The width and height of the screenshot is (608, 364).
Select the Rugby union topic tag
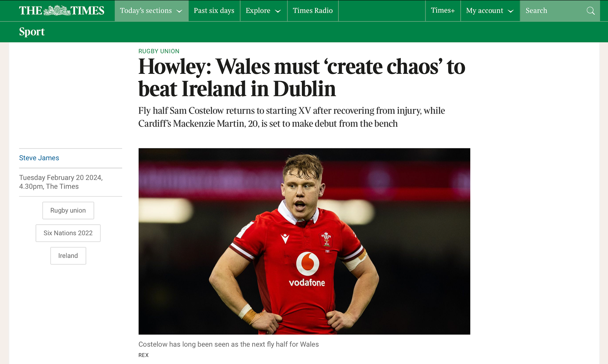[68, 210]
